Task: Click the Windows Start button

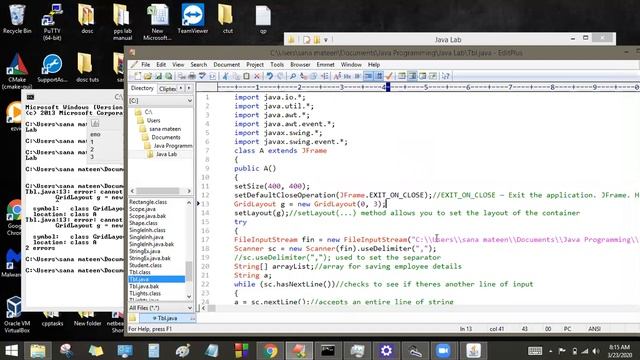Action: coord(11,351)
